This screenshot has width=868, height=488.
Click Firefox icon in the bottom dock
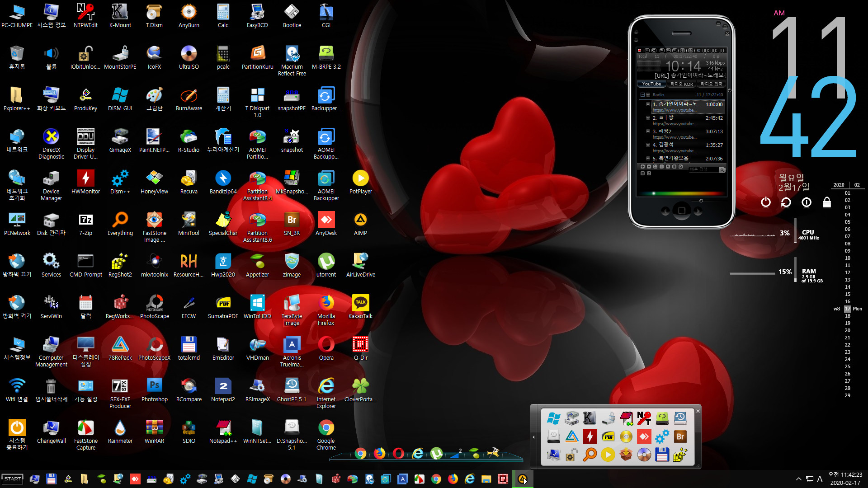pos(379,453)
